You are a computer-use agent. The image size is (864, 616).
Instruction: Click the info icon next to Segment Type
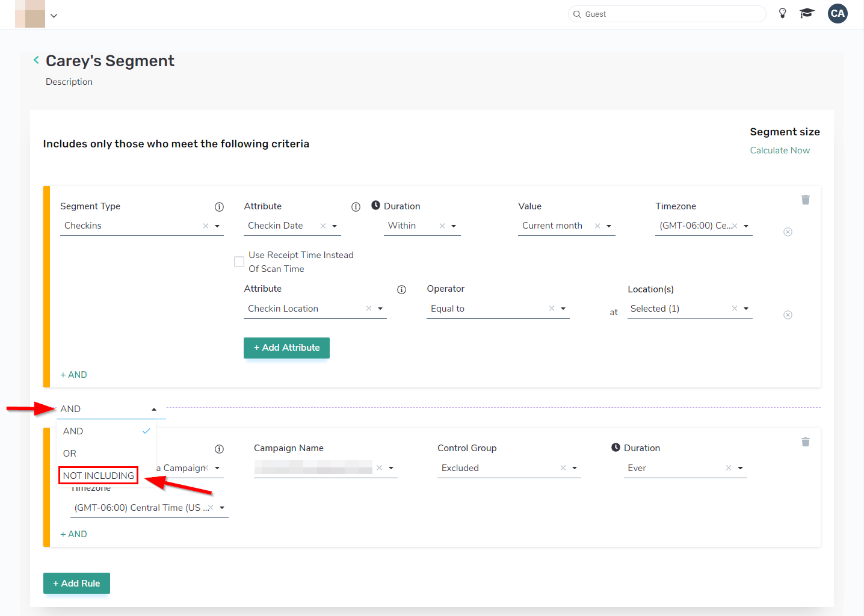220,206
